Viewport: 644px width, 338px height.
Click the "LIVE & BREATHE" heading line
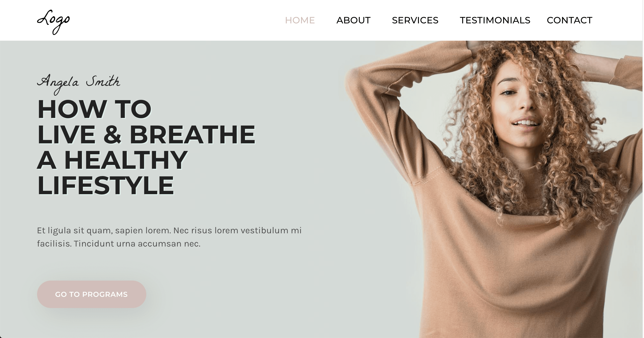click(146, 135)
